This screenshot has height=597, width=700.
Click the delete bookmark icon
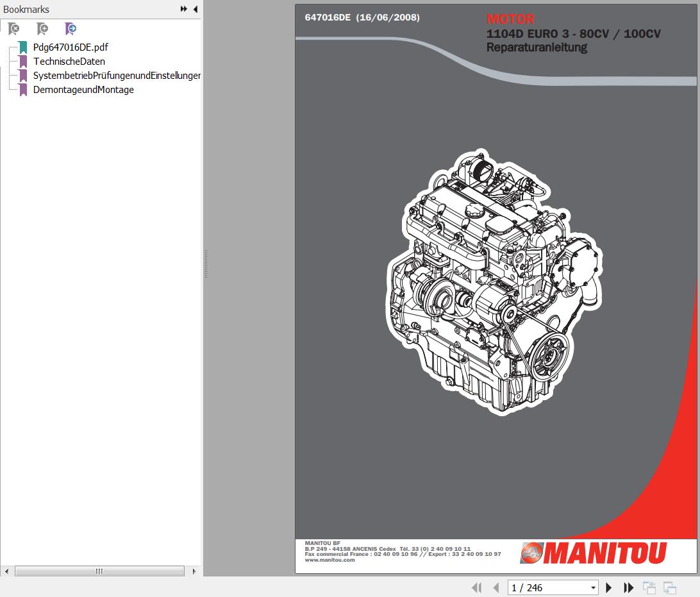(14, 29)
